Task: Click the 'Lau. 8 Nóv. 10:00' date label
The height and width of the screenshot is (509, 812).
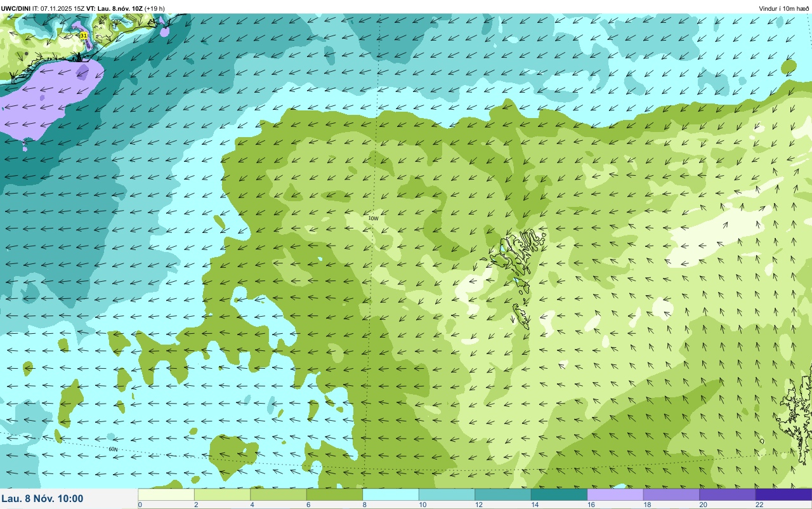Action: tap(43, 498)
